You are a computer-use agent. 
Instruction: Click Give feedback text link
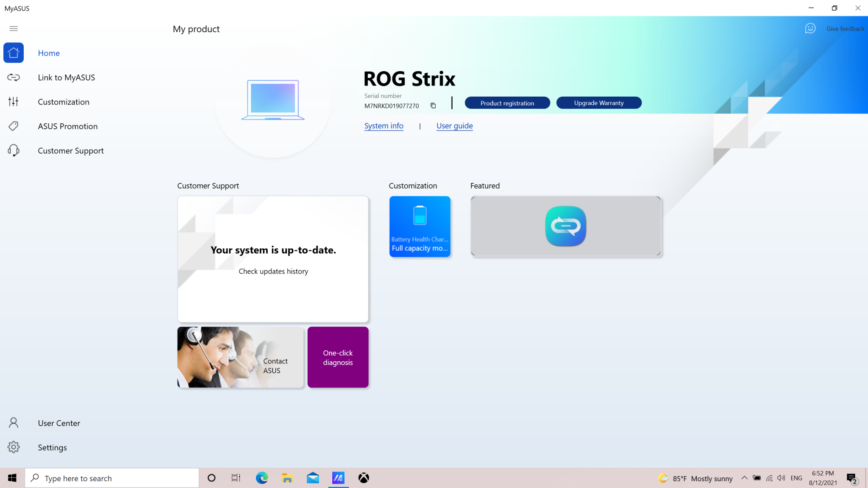pos(845,29)
